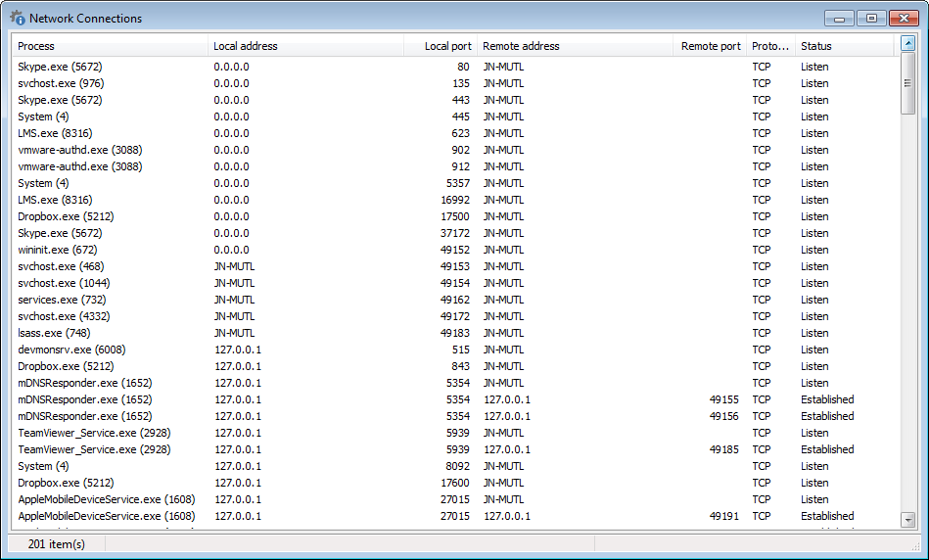Sort by the Remote port column header
Viewport: 929px width, 560px height.
tap(709, 46)
